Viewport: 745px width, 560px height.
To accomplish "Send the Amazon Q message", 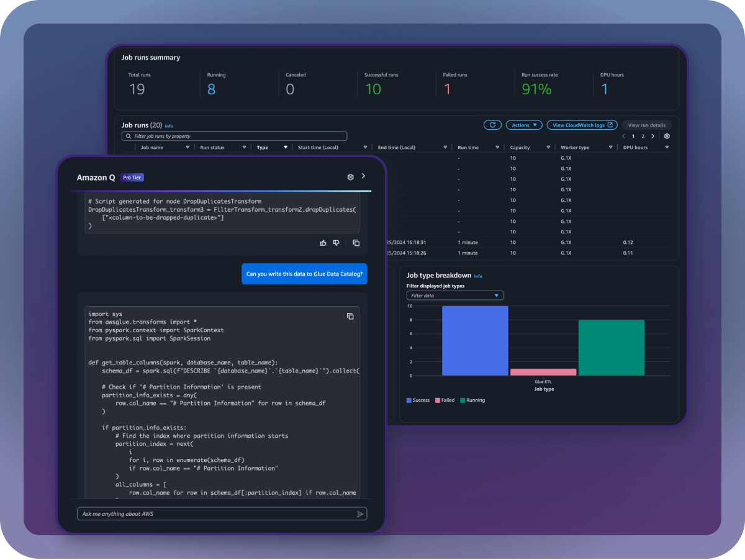I will tap(359, 514).
